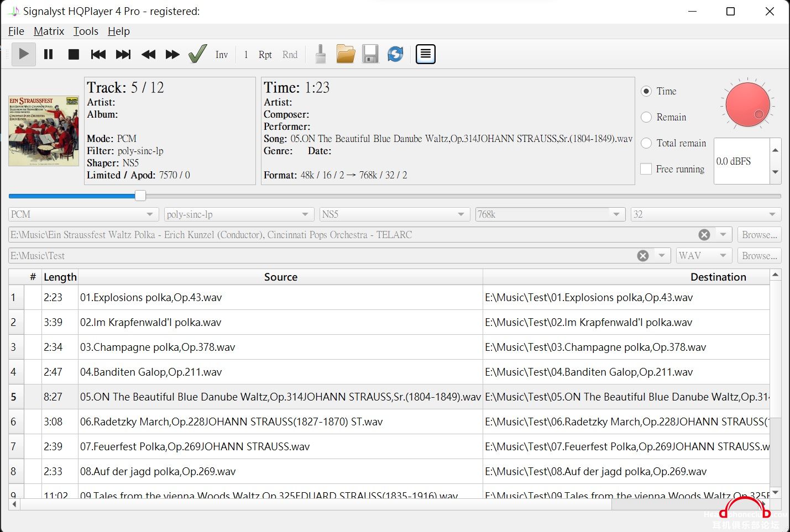Image resolution: width=790 pixels, height=532 pixels.
Task: Expand the source path history dropdown arrow
Action: point(723,235)
